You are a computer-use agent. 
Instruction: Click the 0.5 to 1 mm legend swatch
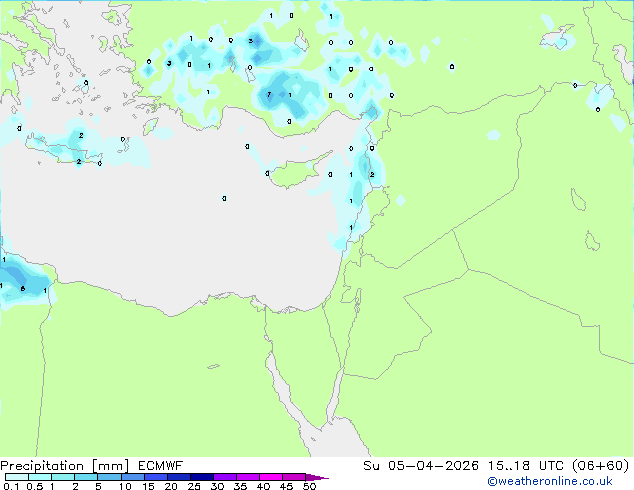40,477
